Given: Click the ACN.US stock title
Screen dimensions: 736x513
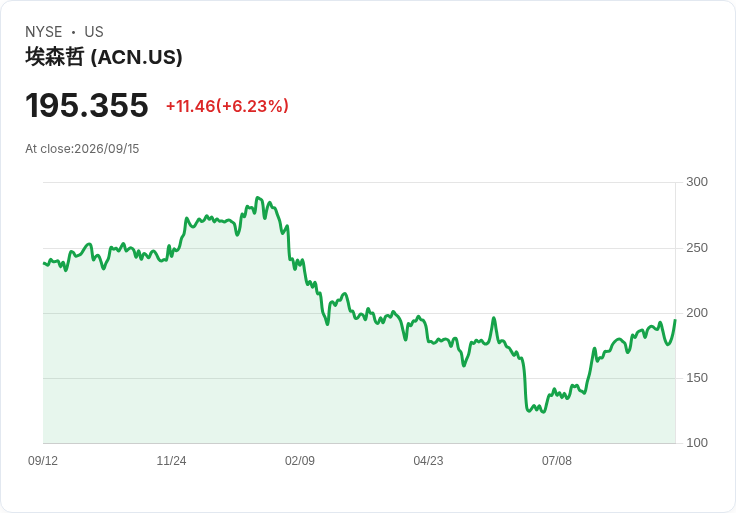Looking at the screenshot, I should pos(104,57).
